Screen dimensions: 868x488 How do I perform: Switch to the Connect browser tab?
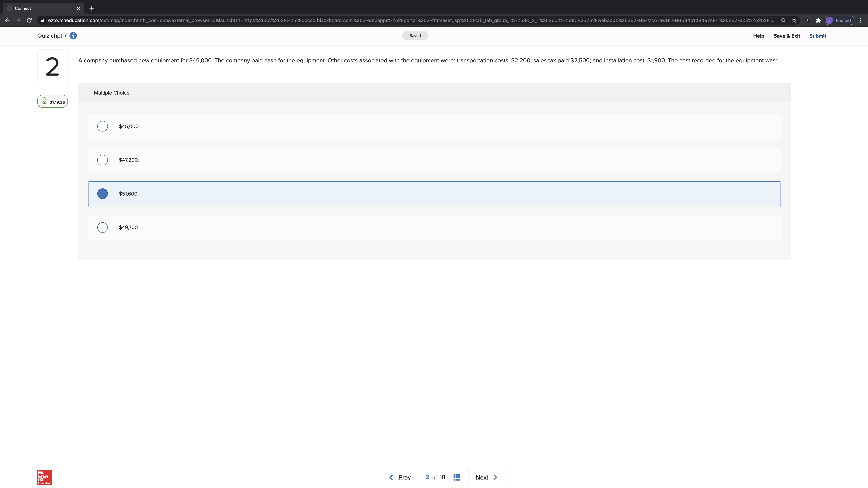pyautogui.click(x=41, y=8)
